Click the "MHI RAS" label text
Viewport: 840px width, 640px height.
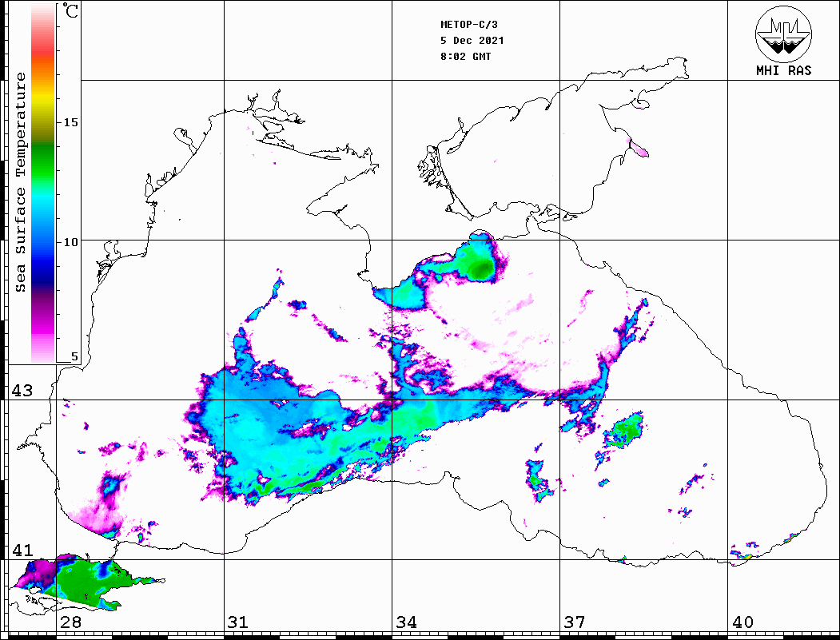[x=783, y=70]
